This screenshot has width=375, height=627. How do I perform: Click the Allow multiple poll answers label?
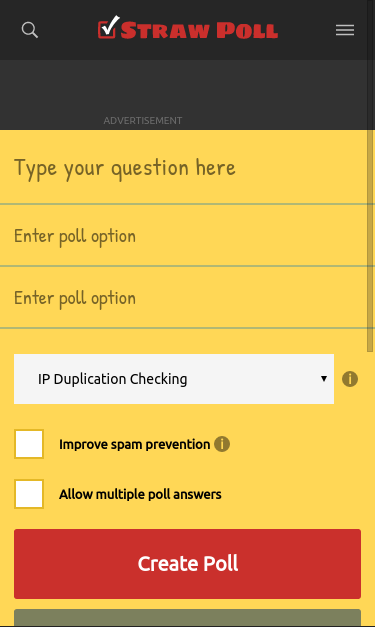click(x=140, y=494)
